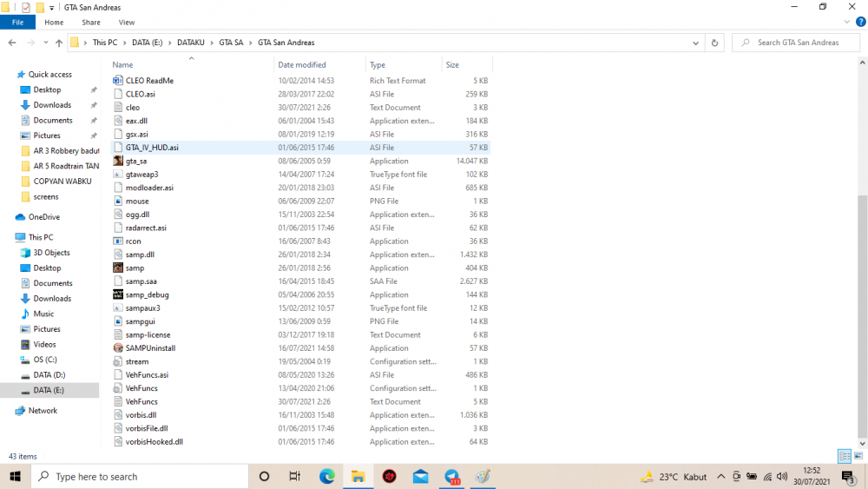Open recent locations dropdown arrow
The height and width of the screenshot is (489, 868).
[x=45, y=43]
